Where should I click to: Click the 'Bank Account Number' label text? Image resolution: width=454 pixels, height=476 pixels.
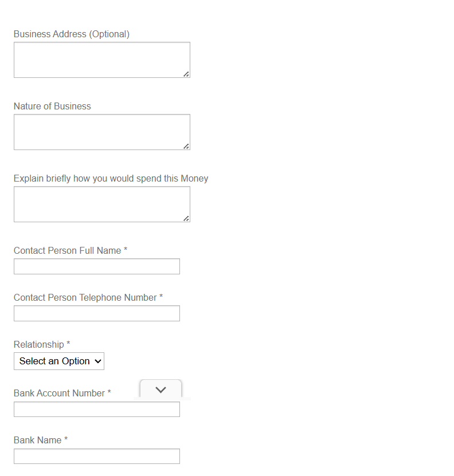[x=59, y=394]
